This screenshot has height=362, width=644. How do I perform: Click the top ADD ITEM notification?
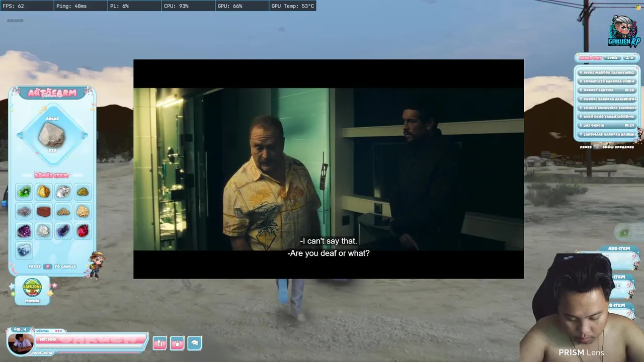click(x=619, y=248)
